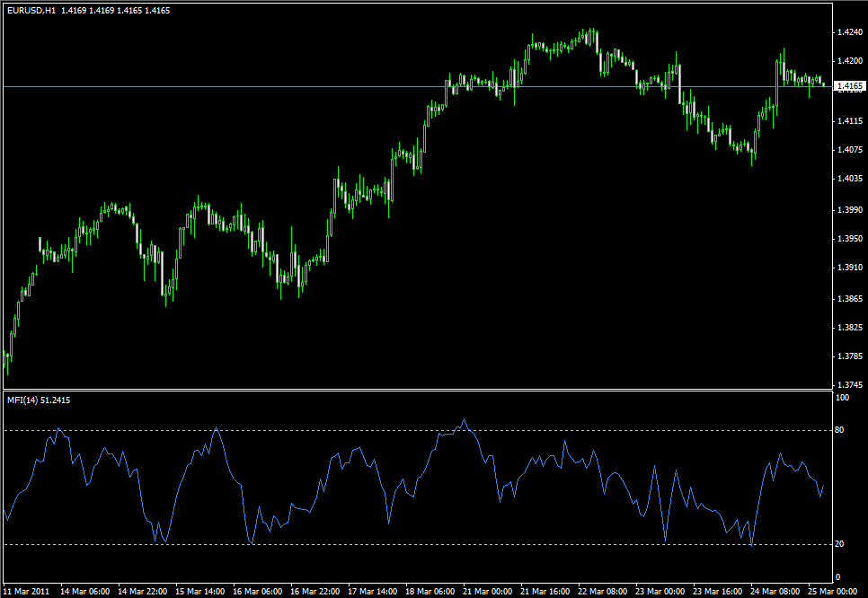The height and width of the screenshot is (598, 868).
Task: Click the MFI oversold level label 20
Action: (x=840, y=544)
